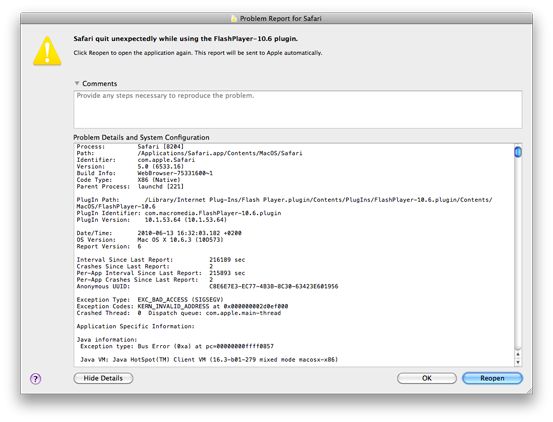Click the small title bar document icon
Screen dimensions: 553x422
tap(234, 18)
